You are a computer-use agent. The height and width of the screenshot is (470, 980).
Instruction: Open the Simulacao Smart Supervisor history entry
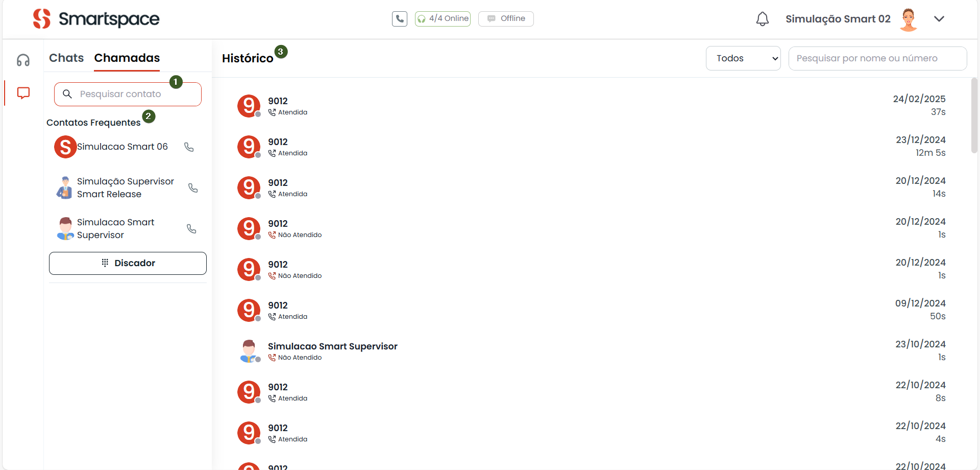point(332,351)
